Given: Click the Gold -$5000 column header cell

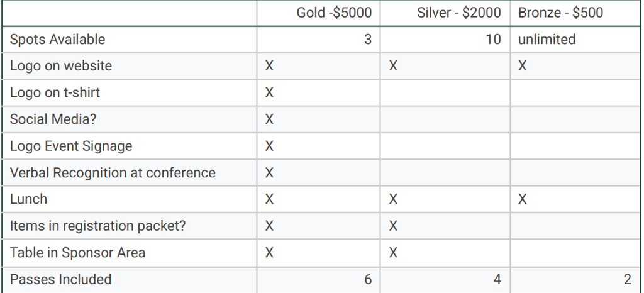Looking at the screenshot, I should (334, 13).
